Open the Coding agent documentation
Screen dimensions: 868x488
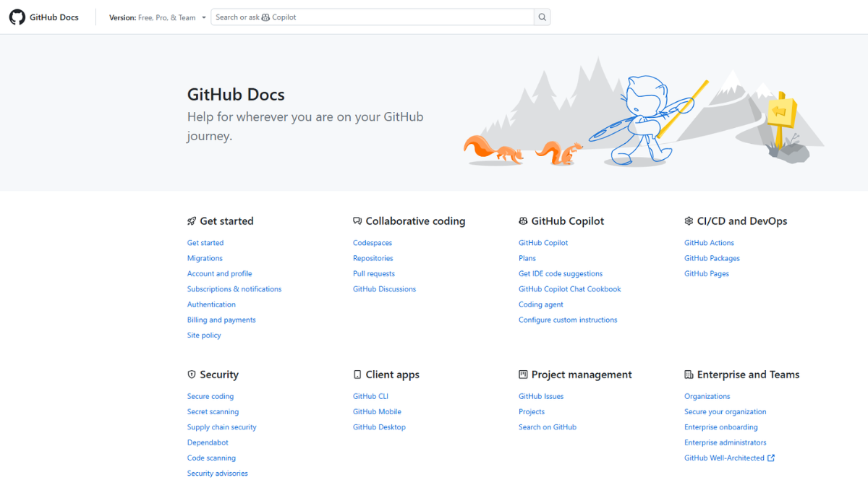coord(540,304)
